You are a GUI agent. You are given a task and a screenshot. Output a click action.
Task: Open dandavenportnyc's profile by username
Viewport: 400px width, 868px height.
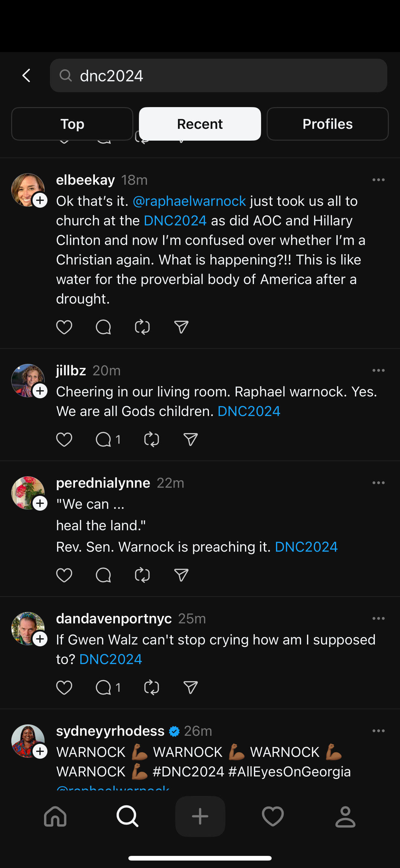point(114,619)
